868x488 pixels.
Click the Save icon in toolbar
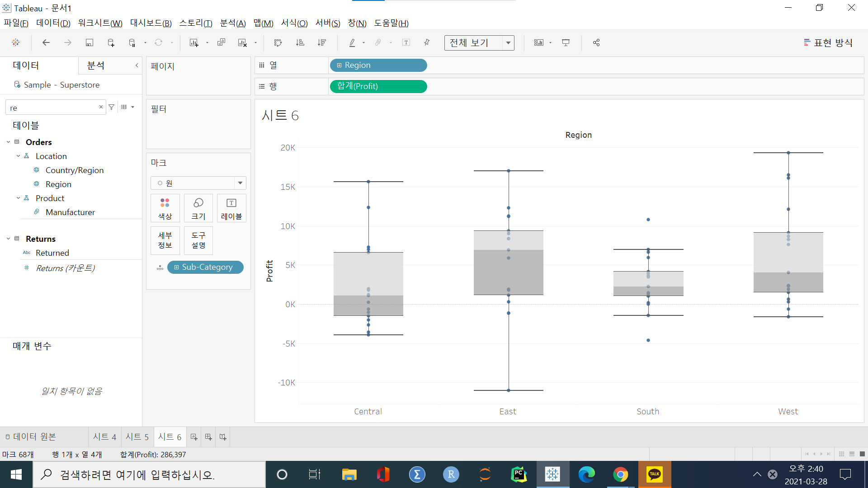pos(89,42)
